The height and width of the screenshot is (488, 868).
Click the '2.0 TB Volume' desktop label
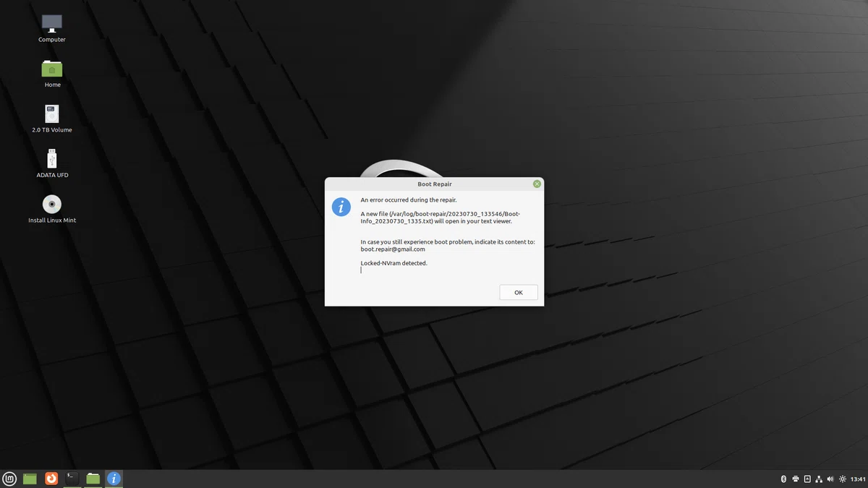pyautogui.click(x=52, y=130)
